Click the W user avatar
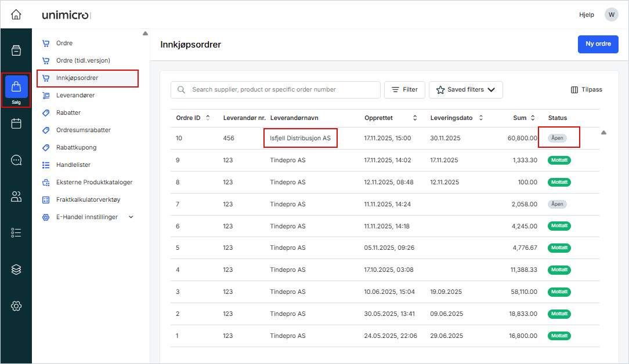 click(x=611, y=14)
